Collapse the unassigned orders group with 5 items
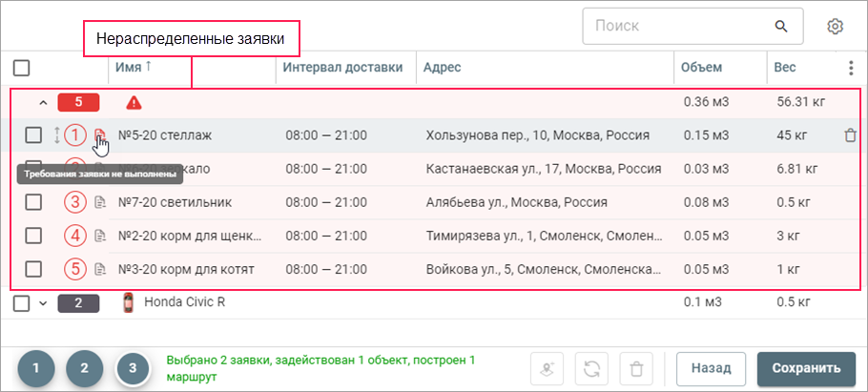The height and width of the screenshot is (392, 868). [42, 101]
